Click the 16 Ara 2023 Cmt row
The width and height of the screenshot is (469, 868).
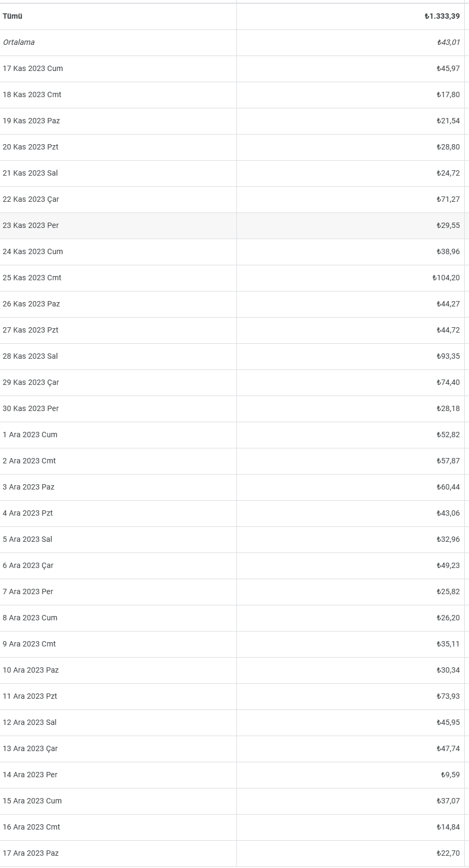point(234,827)
